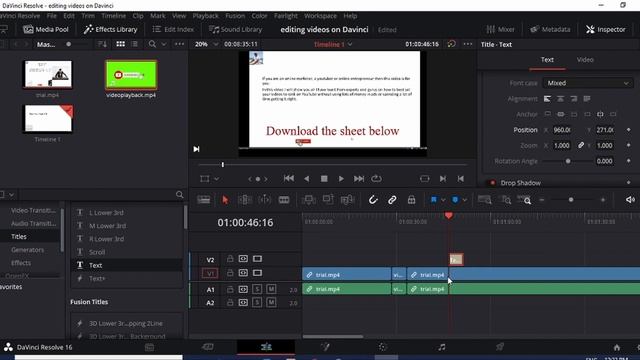Open the Inspector panel
Image resolution: width=640 pixels, height=360 pixels.
click(606, 29)
